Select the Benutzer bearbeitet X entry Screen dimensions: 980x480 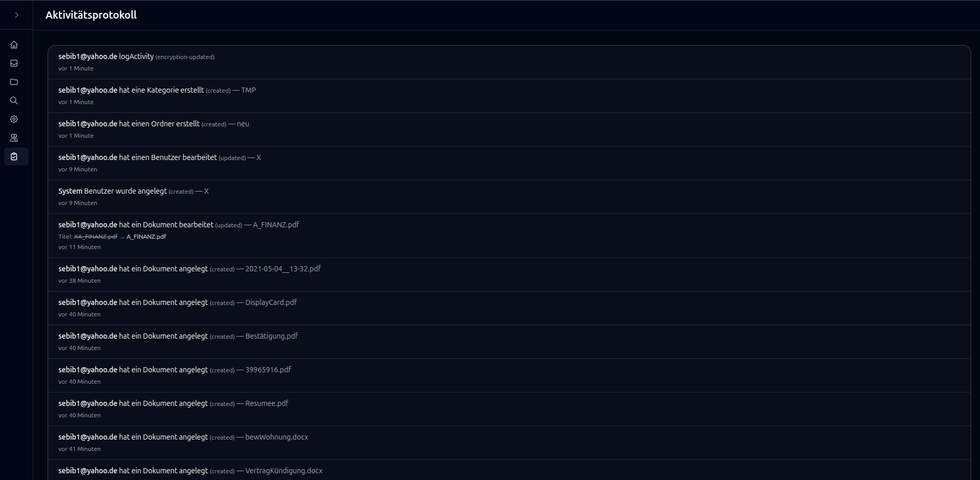(x=509, y=163)
